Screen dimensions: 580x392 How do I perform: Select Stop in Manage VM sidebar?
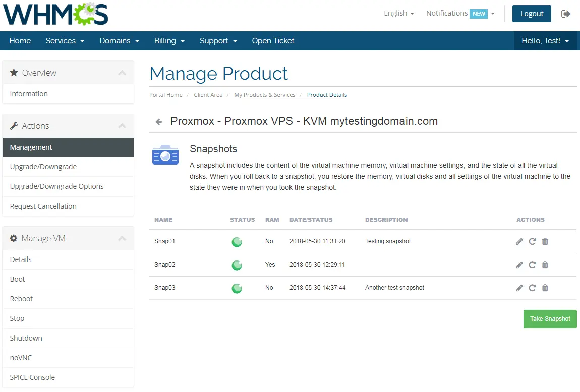(x=68, y=318)
